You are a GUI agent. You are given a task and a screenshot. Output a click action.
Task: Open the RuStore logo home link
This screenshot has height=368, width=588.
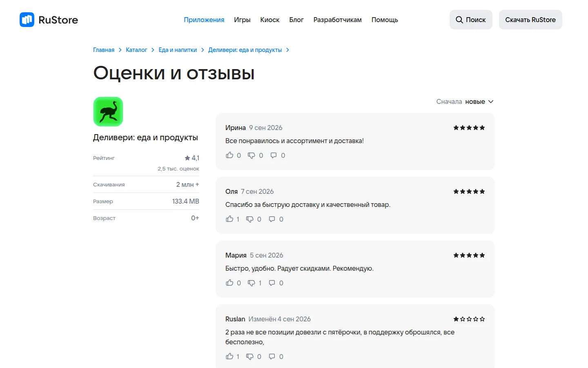(x=49, y=20)
